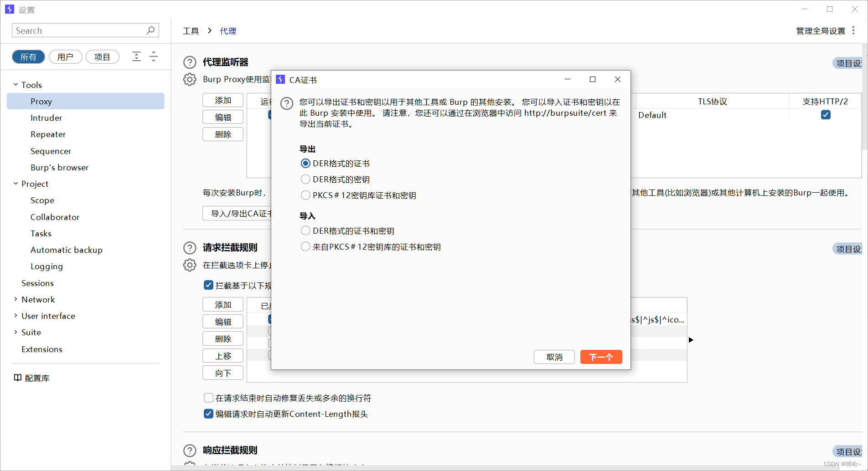
Task: Click the black arrow beside intercept rules table
Action: click(x=691, y=340)
